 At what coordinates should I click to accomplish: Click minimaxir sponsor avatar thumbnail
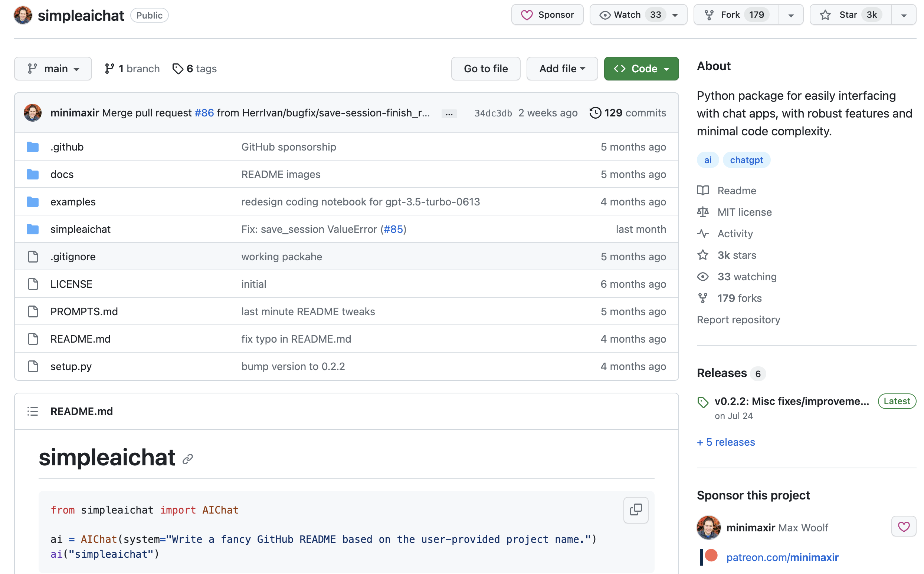tap(708, 527)
